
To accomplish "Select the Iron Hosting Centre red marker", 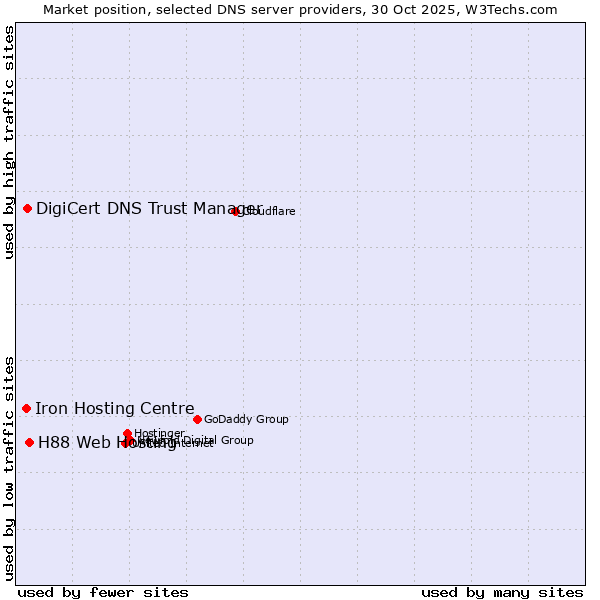I will click(27, 408).
